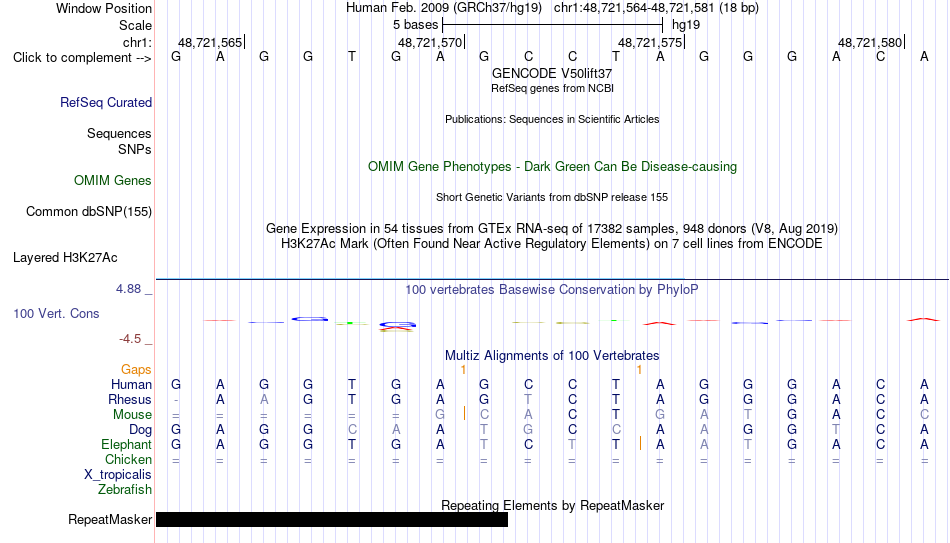Open the Common dbSNP(155) track label

pyautogui.click(x=89, y=212)
